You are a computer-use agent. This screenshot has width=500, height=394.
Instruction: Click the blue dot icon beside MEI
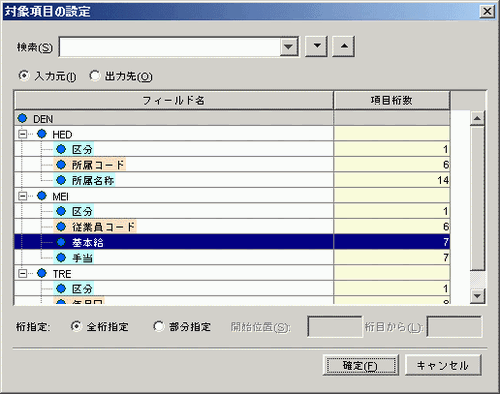tap(42, 196)
